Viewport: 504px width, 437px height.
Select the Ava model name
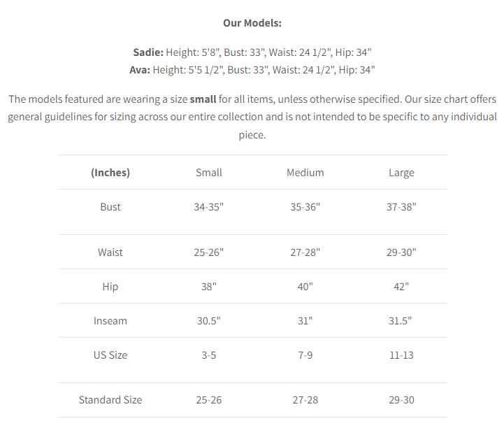click(x=139, y=70)
